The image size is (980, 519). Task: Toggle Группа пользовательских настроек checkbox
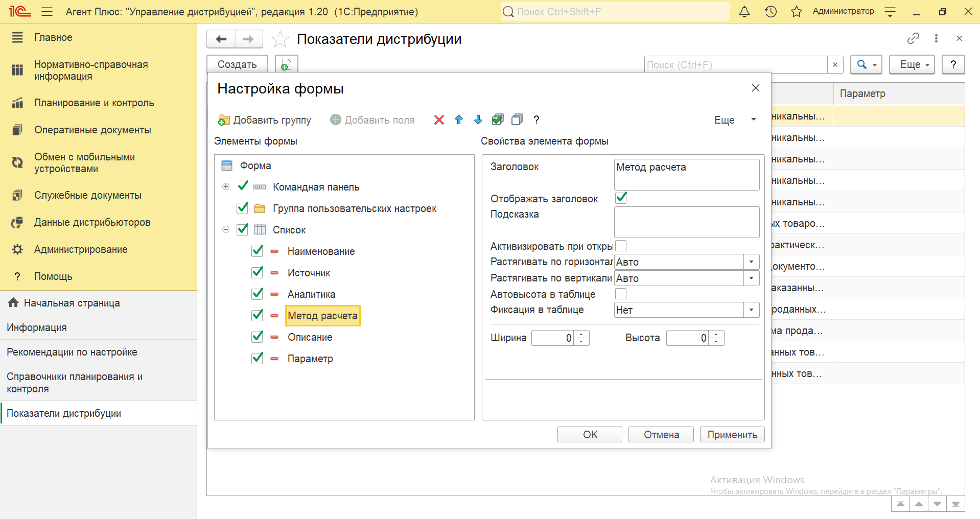pyautogui.click(x=243, y=208)
